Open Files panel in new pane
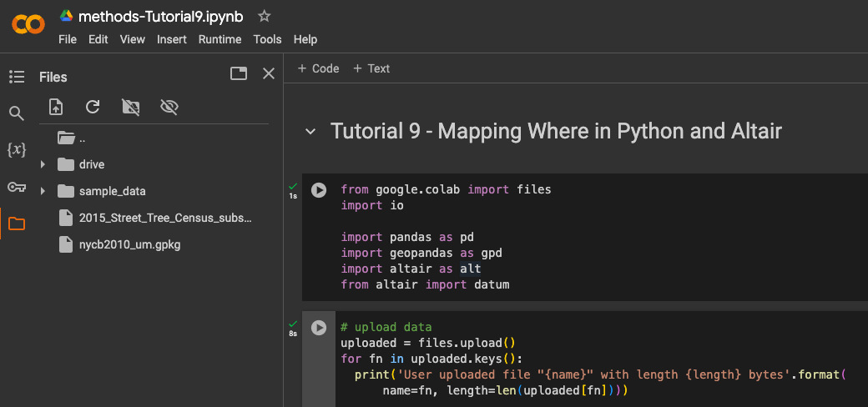 point(239,73)
